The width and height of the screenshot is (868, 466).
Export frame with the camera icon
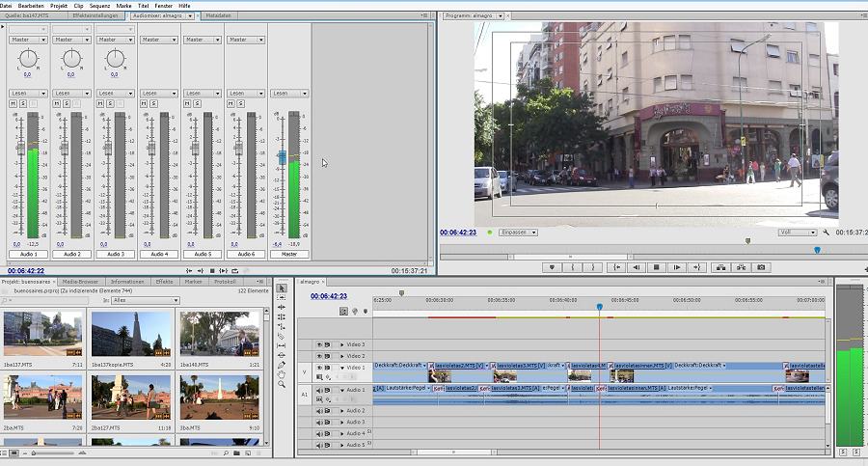[x=761, y=267]
